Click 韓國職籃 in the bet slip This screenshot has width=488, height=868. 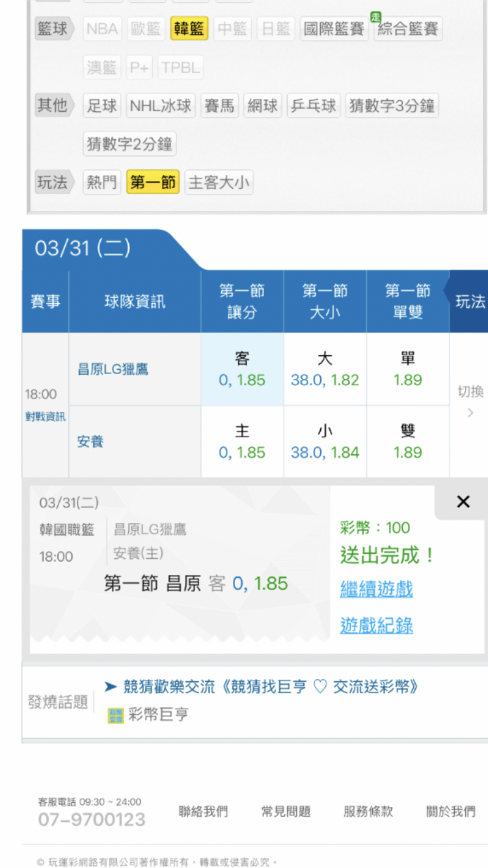67,530
